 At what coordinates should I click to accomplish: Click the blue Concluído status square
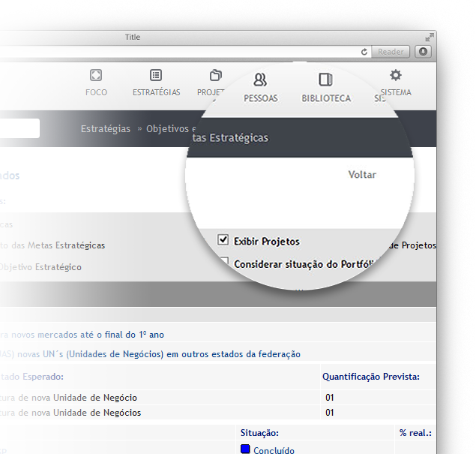(x=245, y=449)
